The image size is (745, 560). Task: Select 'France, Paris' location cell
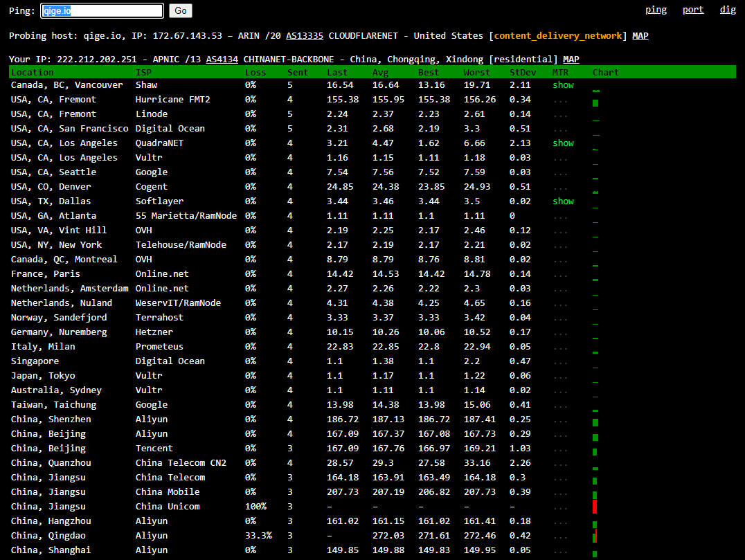pyautogui.click(x=45, y=274)
